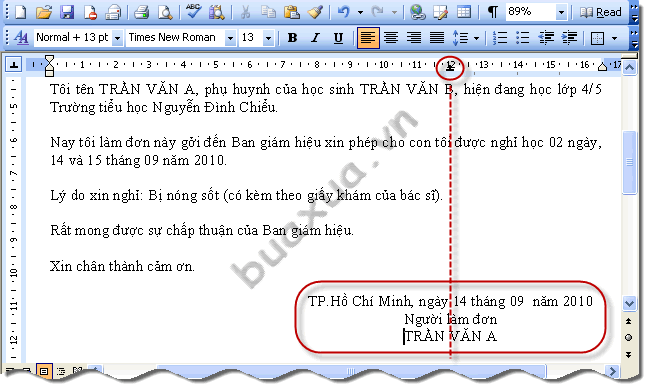Expand the Borders options dropdown arrow

[x=615, y=38]
